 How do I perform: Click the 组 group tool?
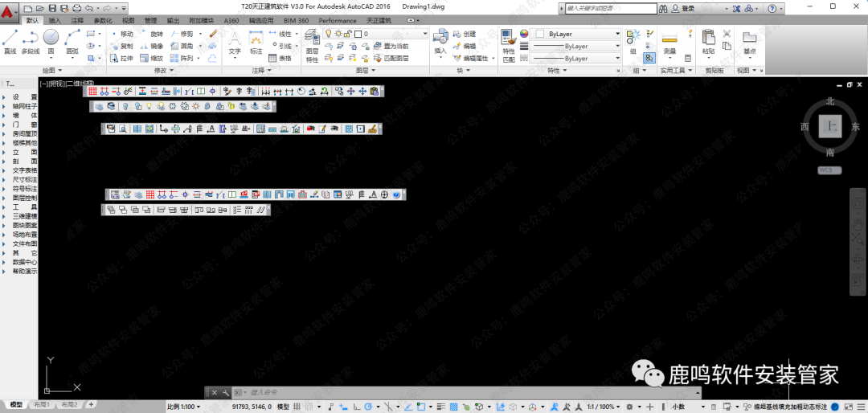[633, 42]
